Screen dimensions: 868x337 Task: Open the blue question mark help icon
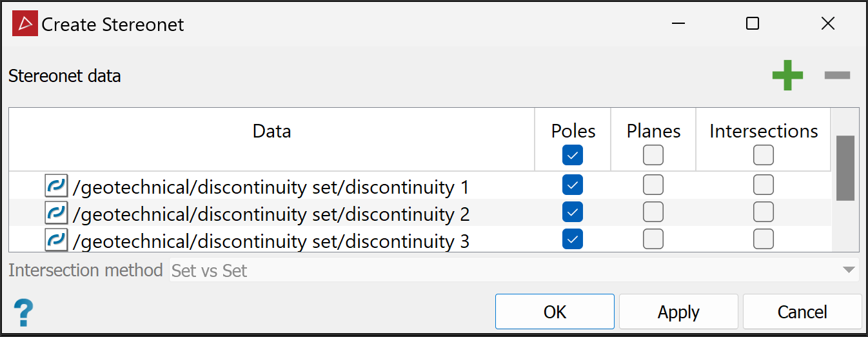pyautogui.click(x=24, y=312)
